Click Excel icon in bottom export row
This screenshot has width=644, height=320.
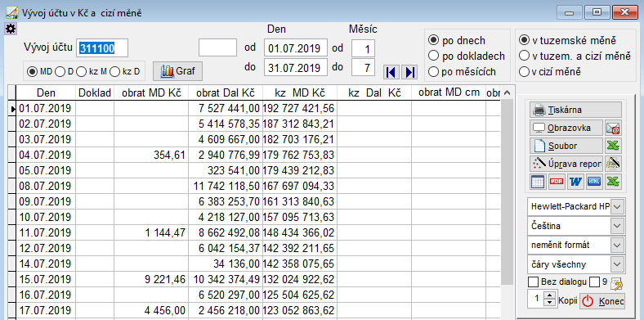click(614, 182)
